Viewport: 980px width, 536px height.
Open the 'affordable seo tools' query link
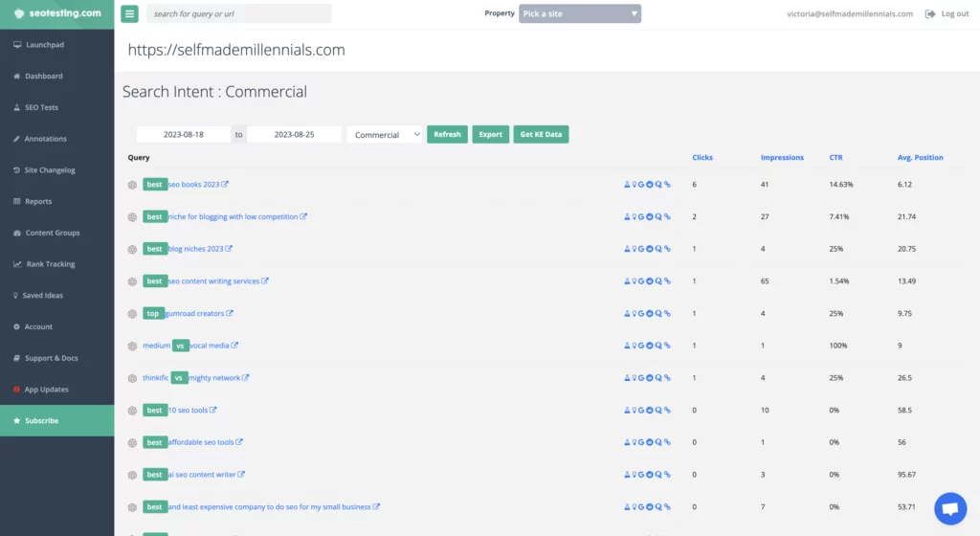click(201, 442)
